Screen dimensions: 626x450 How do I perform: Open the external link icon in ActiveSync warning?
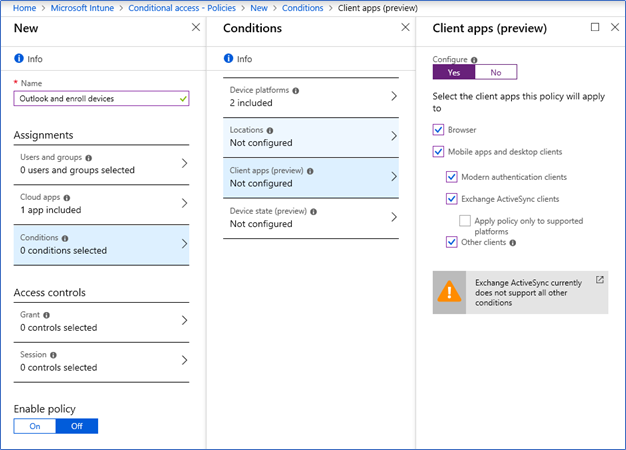click(x=600, y=280)
